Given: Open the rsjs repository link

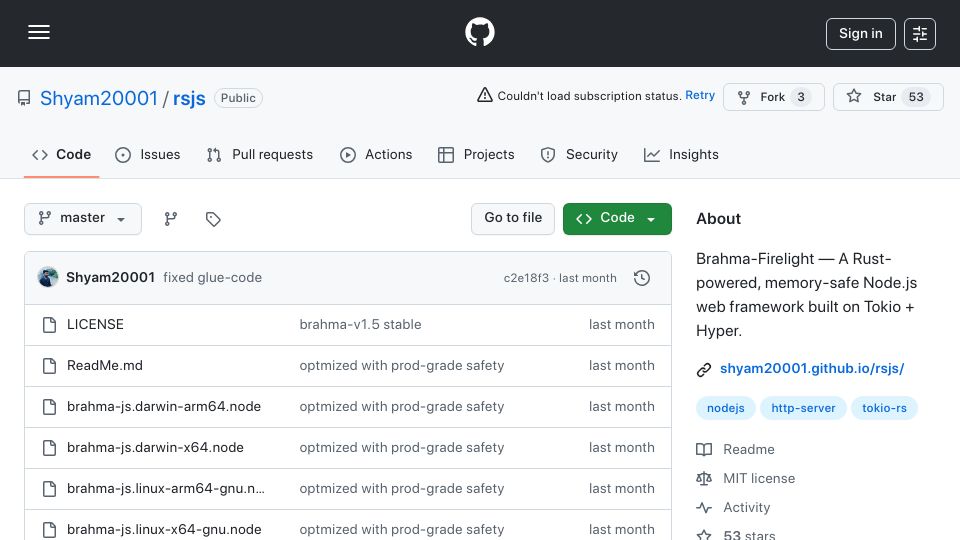Looking at the screenshot, I should (x=189, y=98).
